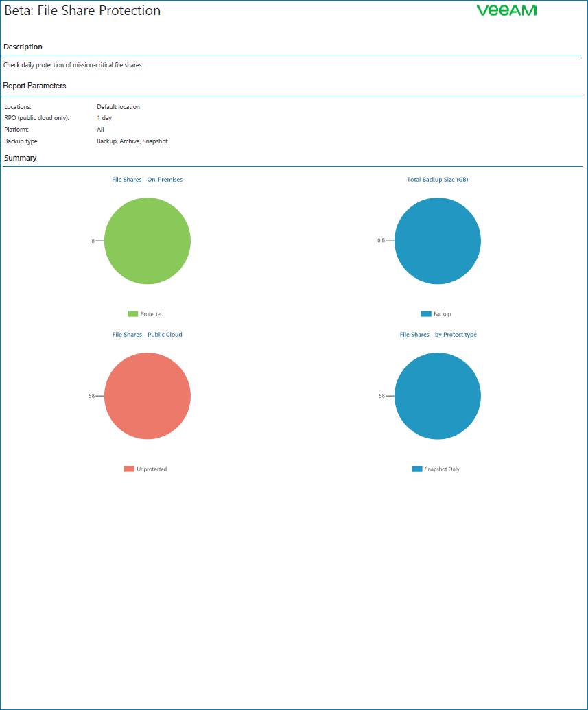Click the Platform value 'All'
The height and width of the screenshot is (710, 588).
coord(101,130)
